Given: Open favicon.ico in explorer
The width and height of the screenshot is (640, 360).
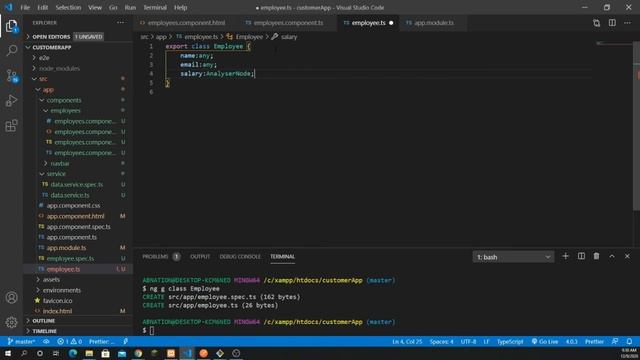Looking at the screenshot, I should (x=57, y=301).
